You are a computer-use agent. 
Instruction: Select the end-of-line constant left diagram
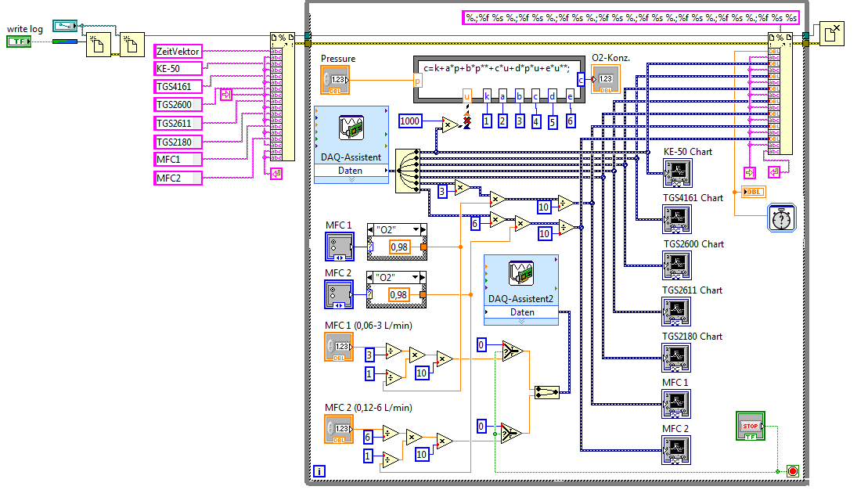(x=276, y=174)
